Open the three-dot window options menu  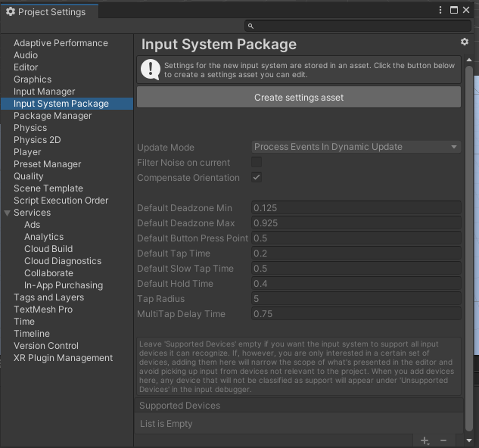(x=440, y=10)
